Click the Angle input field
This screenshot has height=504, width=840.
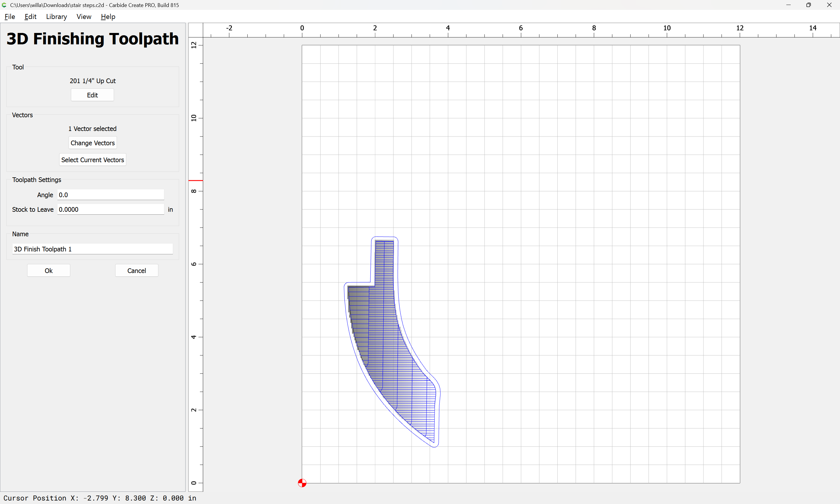pos(111,195)
